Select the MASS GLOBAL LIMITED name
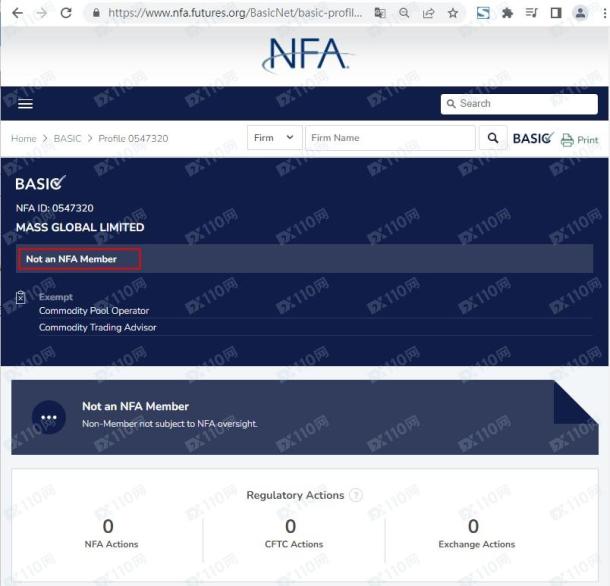 click(80, 227)
